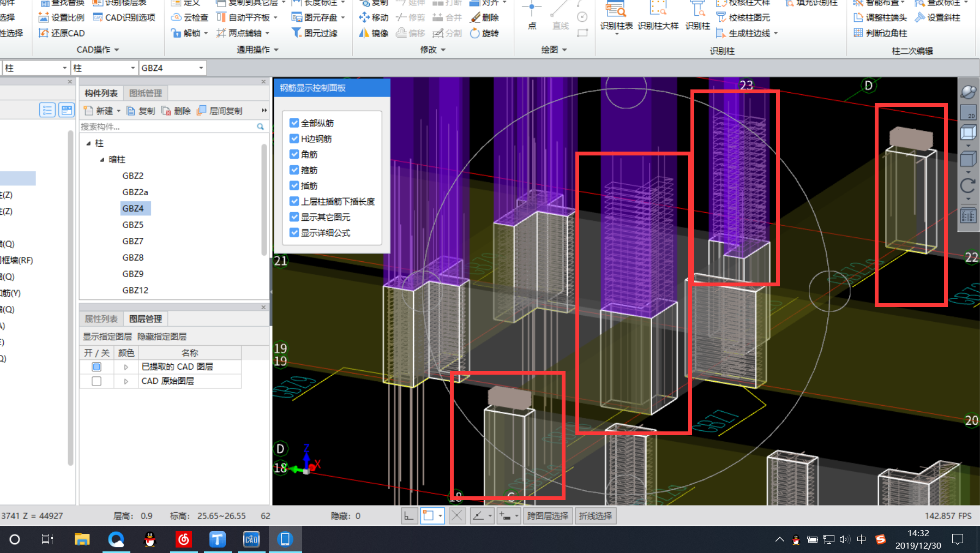Click 跨图层选择 button
The width and height of the screenshot is (980, 553).
(548, 516)
